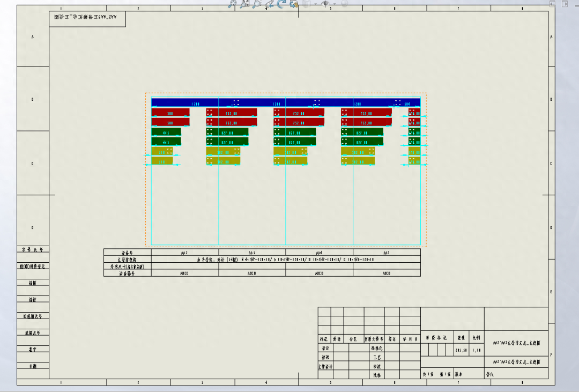Screen dimensions: 579x392
Task: Click the busbar specification text THY-120×10 row
Action: point(286,260)
